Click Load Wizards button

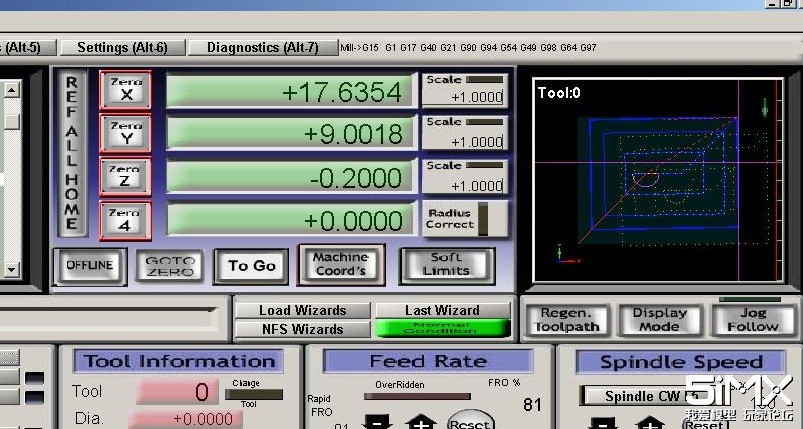pos(303,310)
